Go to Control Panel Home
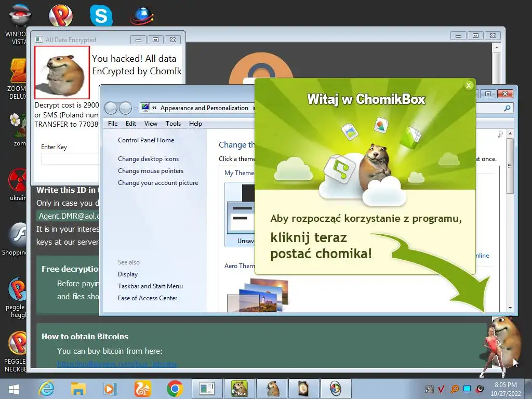532x399 pixels. click(x=146, y=140)
